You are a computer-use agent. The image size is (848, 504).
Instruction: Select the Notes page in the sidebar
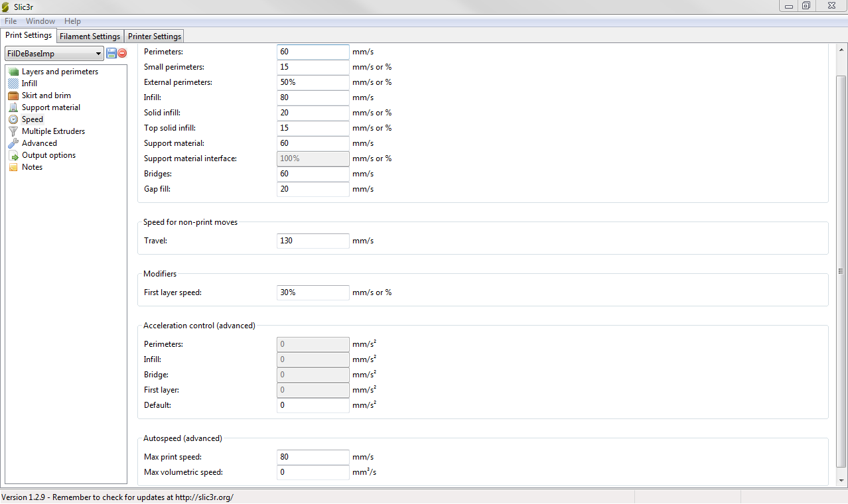tap(32, 167)
